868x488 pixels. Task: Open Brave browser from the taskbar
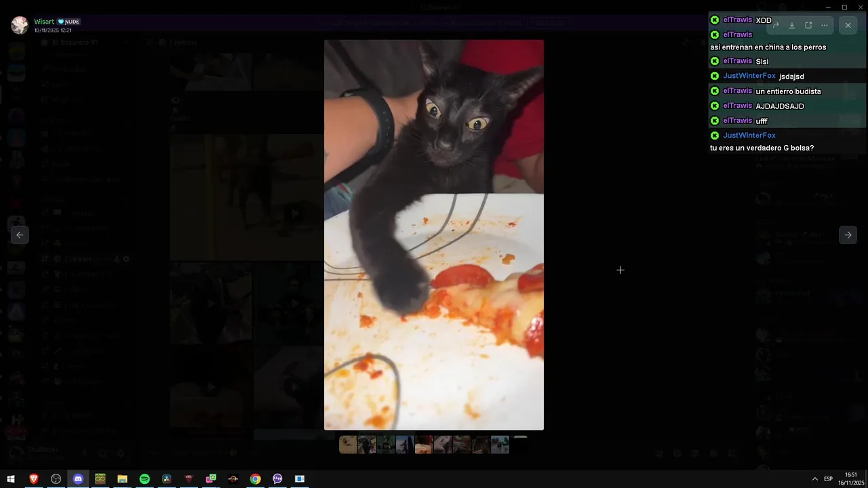coord(34,479)
